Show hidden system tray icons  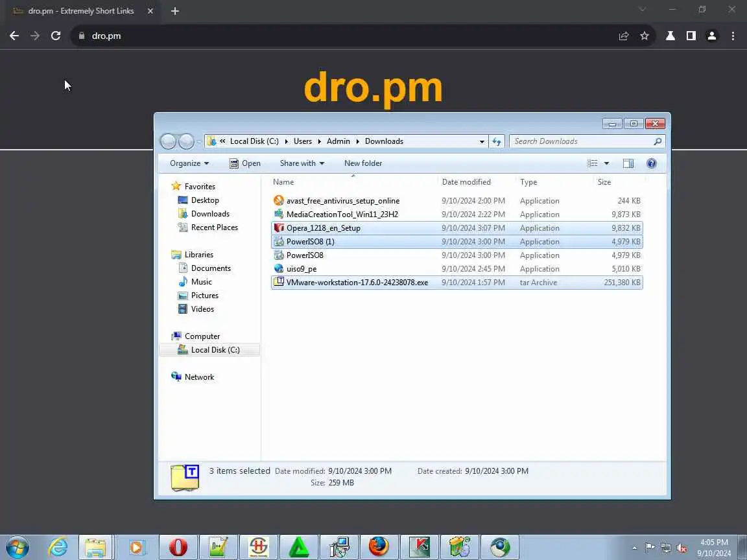click(x=634, y=548)
